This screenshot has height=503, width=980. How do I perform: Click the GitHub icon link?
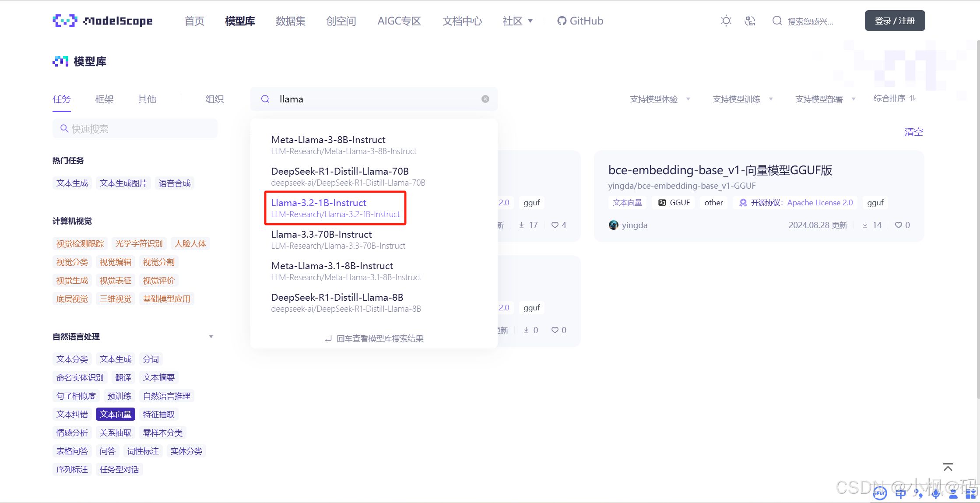click(562, 21)
